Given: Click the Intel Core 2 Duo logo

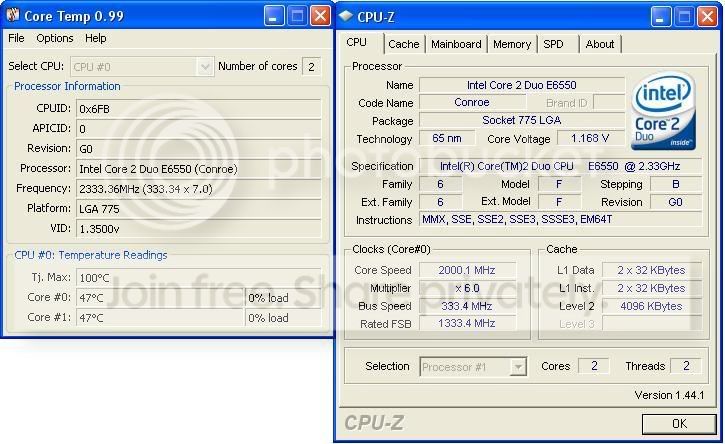Looking at the screenshot, I should 663,111.
